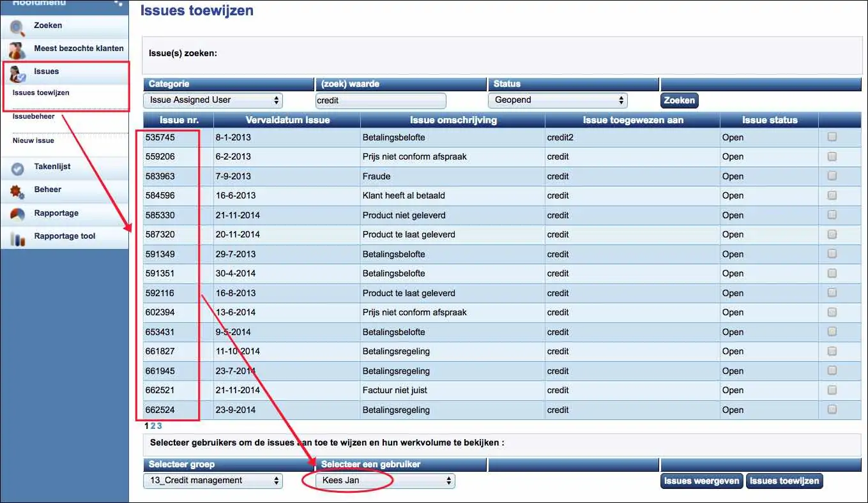Open the Issues toewijzen submenu item
This screenshot has height=503, width=868.
41,93
